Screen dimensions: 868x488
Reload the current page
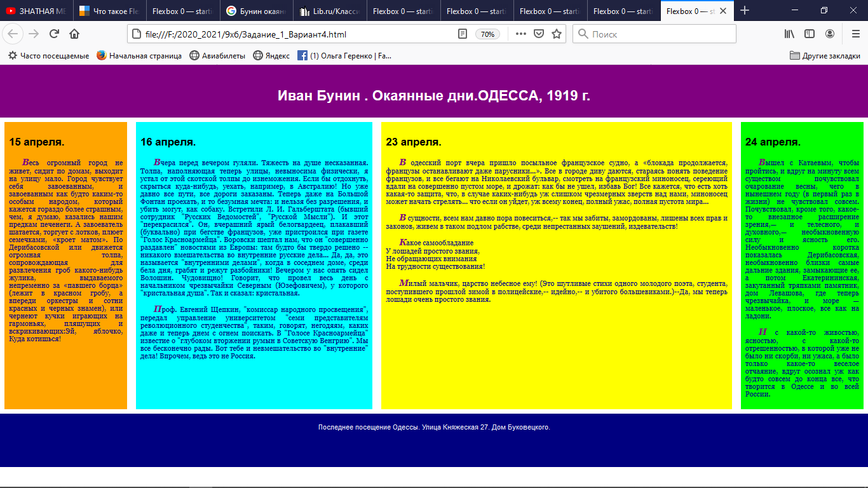(x=54, y=34)
